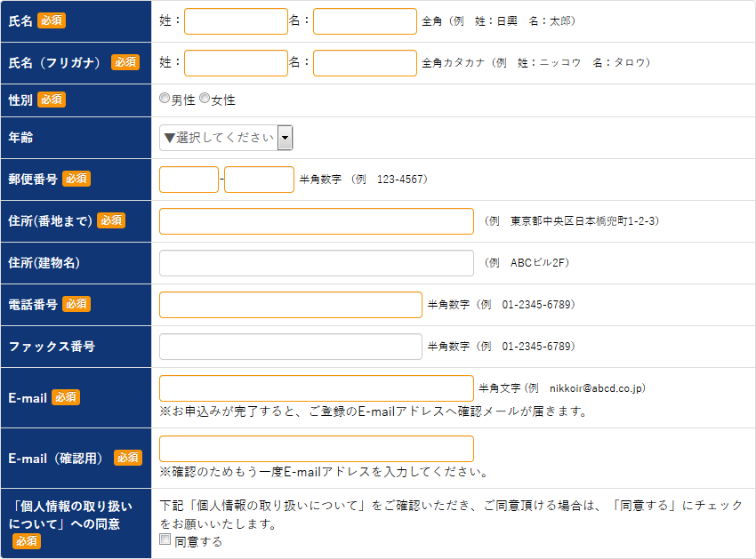Focus the 姓 field for 氏名（フリガナ）
Image resolution: width=756 pixels, height=559 pixels.
pos(236,63)
